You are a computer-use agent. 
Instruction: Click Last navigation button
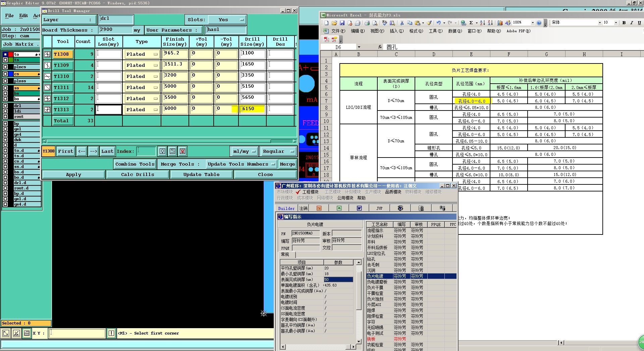tap(107, 151)
